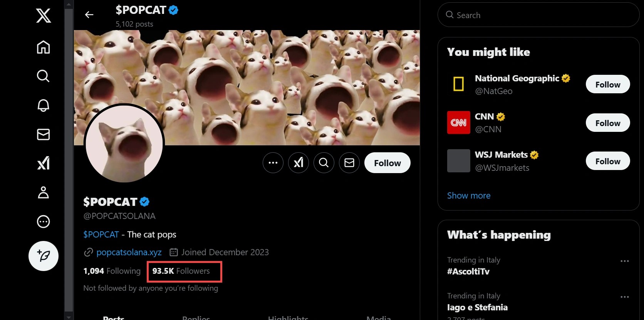Go back with the arrow icon
This screenshot has width=644, height=320.
[x=89, y=15]
